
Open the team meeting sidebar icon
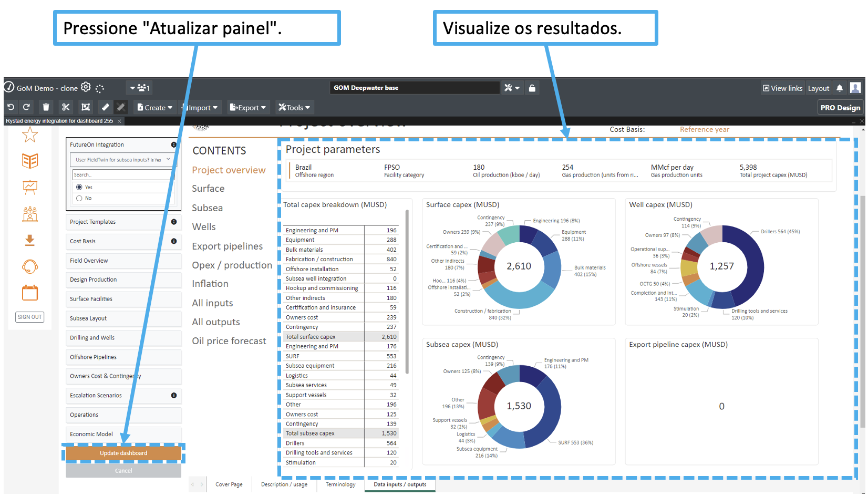click(x=30, y=214)
